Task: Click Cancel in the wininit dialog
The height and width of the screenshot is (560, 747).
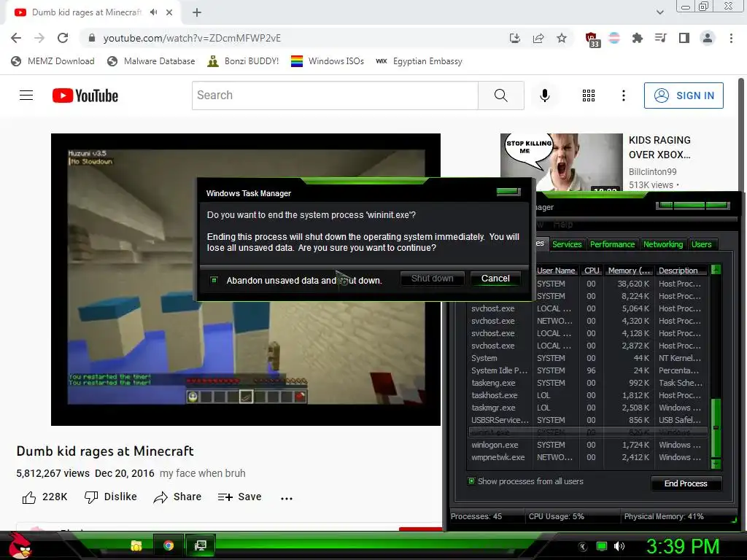Action: point(495,279)
